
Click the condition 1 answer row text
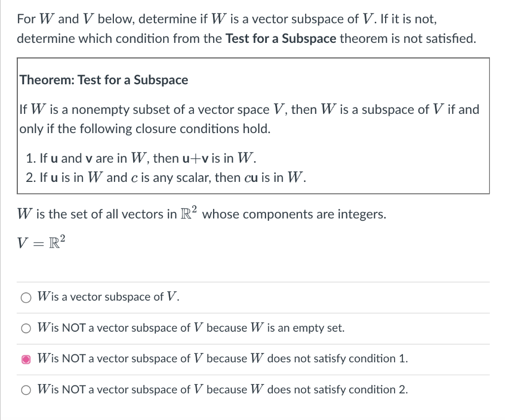tap(222, 358)
